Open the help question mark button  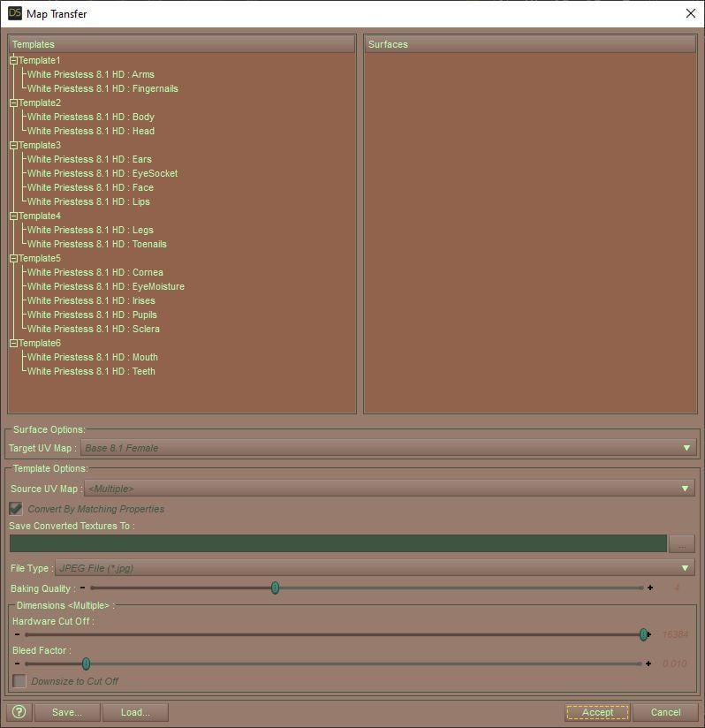pyautogui.click(x=19, y=712)
